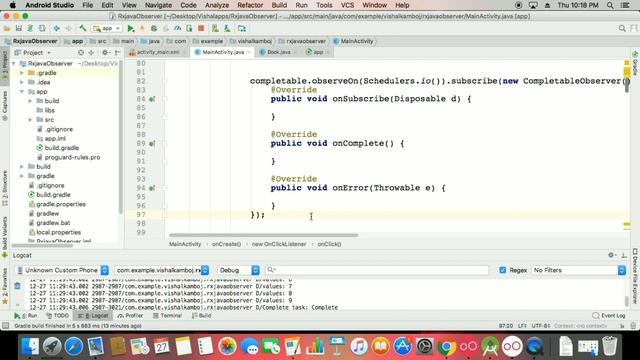Open the Project panel gear settings
The height and width of the screenshot is (360, 640).
[105, 53]
